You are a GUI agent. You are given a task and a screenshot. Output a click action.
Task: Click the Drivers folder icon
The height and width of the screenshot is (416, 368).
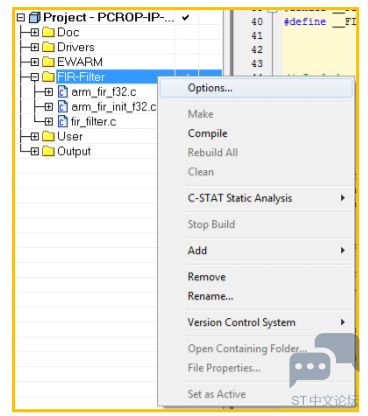click(x=48, y=47)
